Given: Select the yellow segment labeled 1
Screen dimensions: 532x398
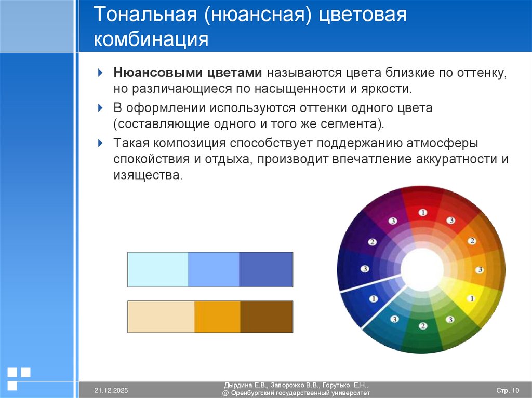Looking at the screenshot, I should pyautogui.click(x=471, y=298).
